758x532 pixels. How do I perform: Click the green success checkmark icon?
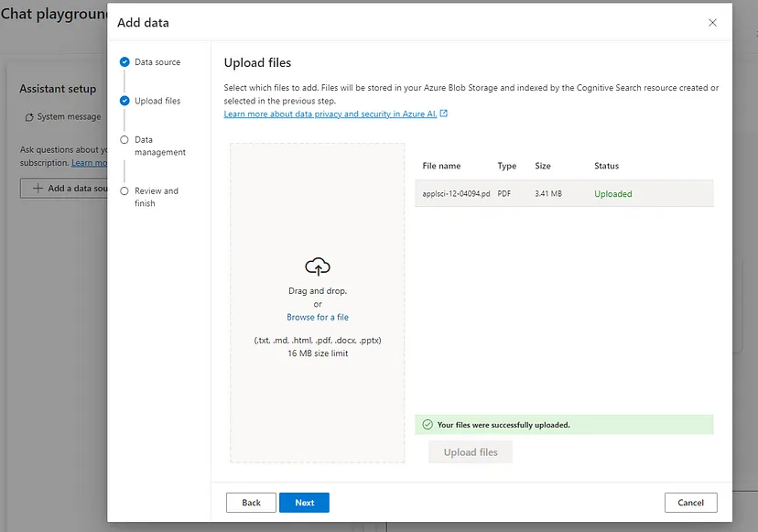point(428,425)
